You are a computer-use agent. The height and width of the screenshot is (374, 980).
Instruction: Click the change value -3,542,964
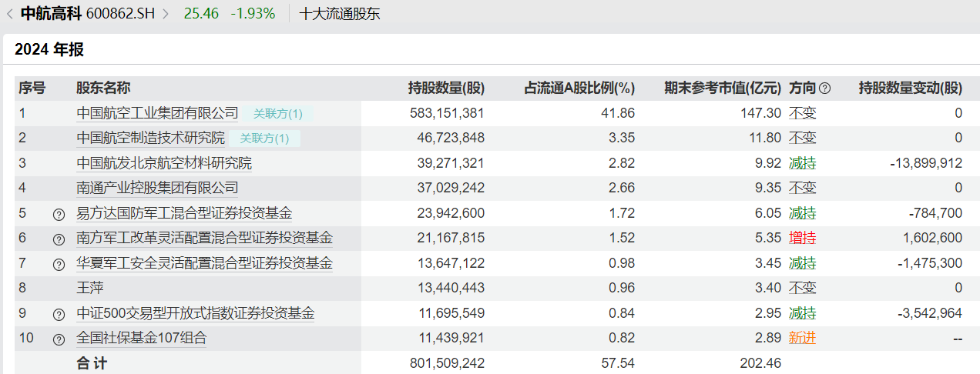[x=930, y=313]
